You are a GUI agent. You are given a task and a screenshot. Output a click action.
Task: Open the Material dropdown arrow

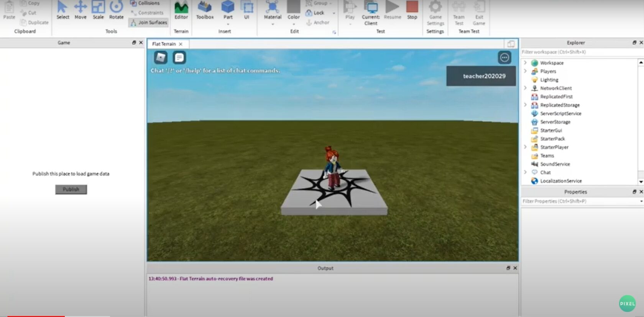pos(273,24)
